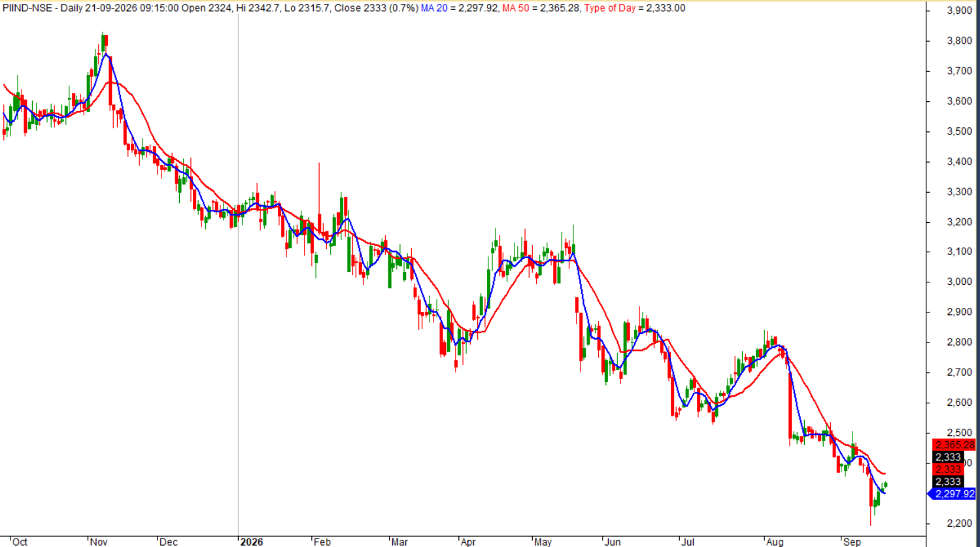
Task: Click the May label on the date axis
Action: tap(543, 542)
